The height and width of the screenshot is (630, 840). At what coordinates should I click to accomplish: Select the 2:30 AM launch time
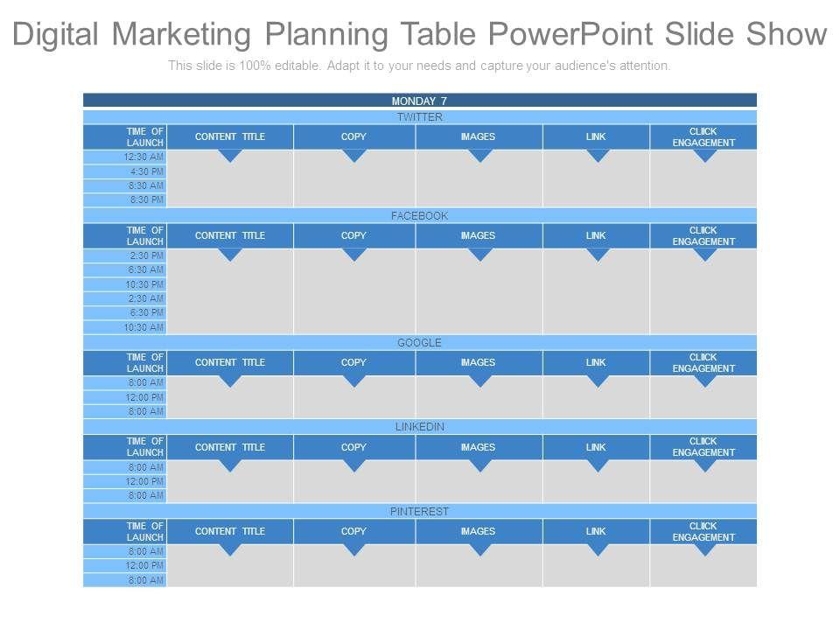[125, 298]
